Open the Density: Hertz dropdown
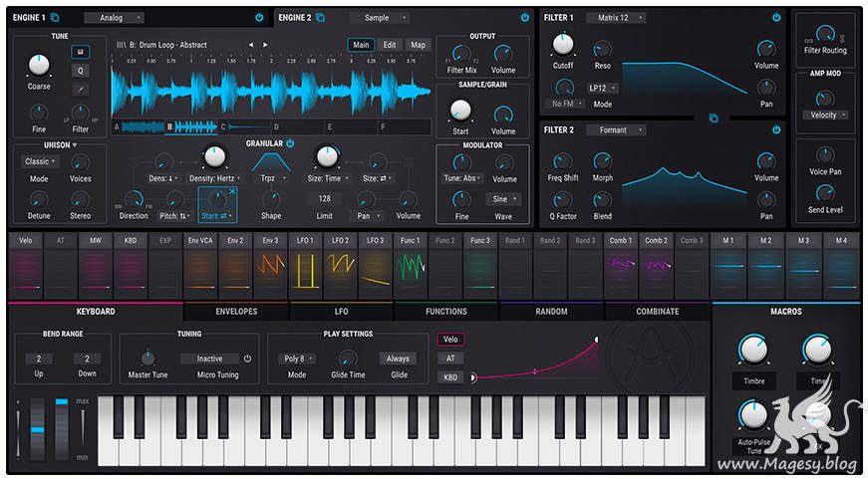Screen dimensions: 868x480 click(x=215, y=178)
